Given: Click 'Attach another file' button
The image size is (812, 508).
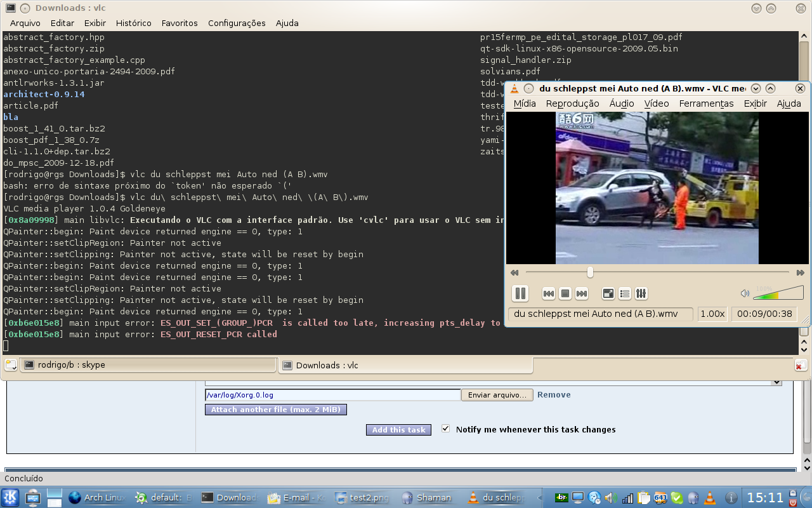Looking at the screenshot, I should [276, 410].
